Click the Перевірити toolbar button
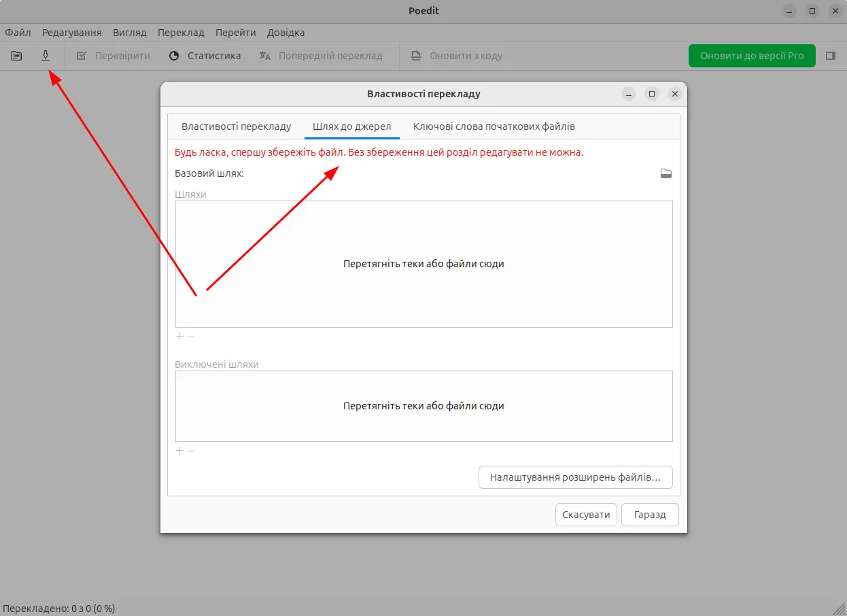 tap(113, 56)
